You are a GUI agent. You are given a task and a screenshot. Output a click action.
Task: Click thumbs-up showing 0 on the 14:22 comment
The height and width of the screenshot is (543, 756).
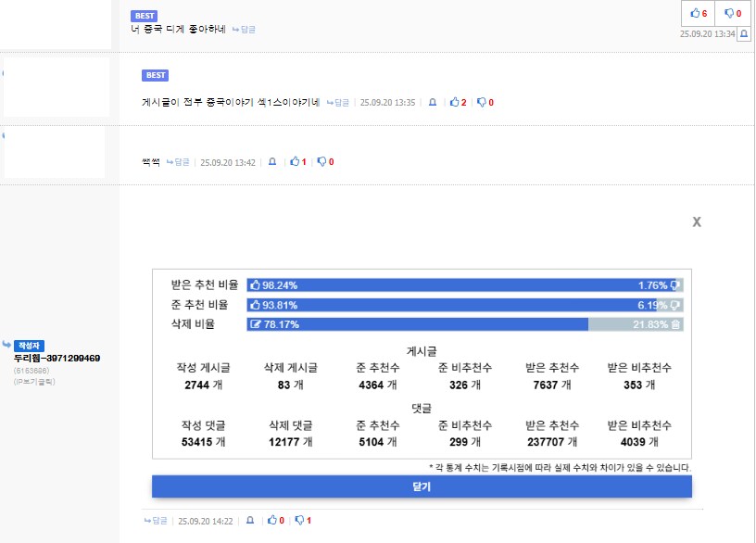pyautogui.click(x=275, y=521)
